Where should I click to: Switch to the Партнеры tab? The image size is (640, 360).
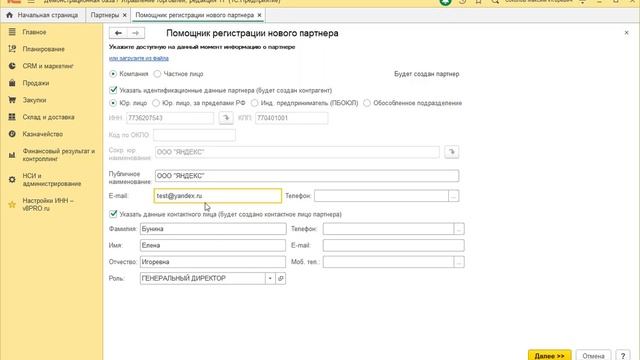click(x=105, y=15)
